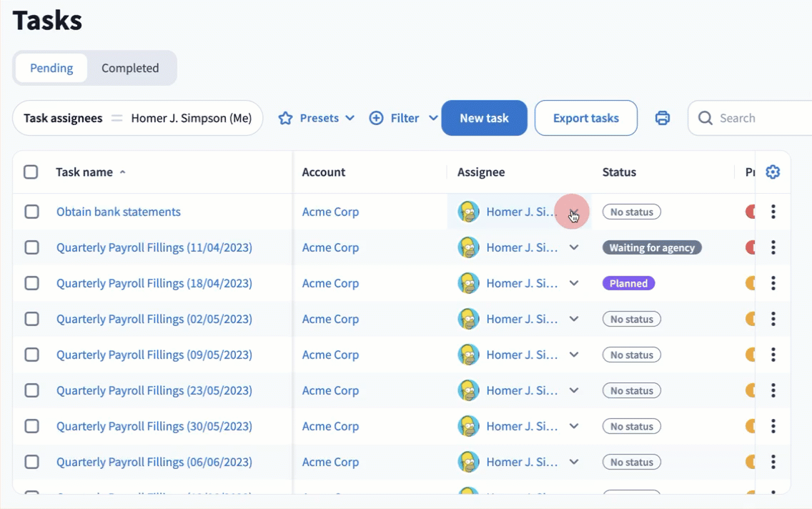Expand the Presets dropdown chevron
The image size is (812, 509).
pyautogui.click(x=350, y=118)
